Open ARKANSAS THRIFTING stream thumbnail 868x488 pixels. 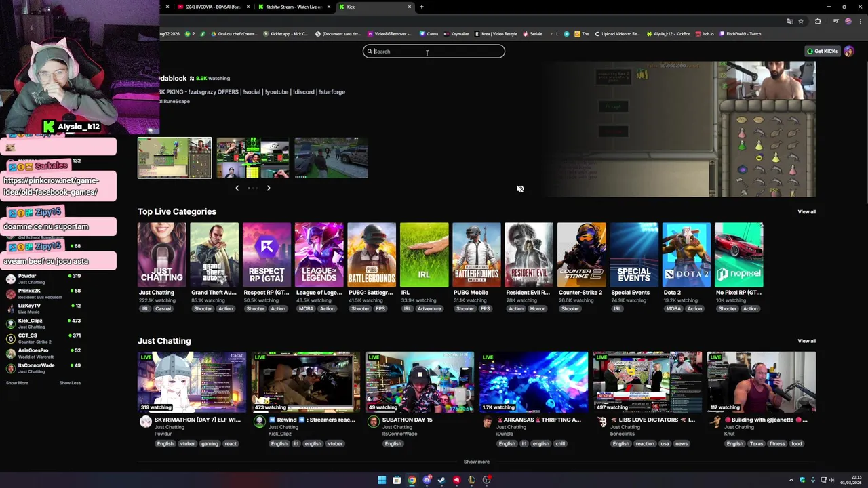(x=534, y=382)
